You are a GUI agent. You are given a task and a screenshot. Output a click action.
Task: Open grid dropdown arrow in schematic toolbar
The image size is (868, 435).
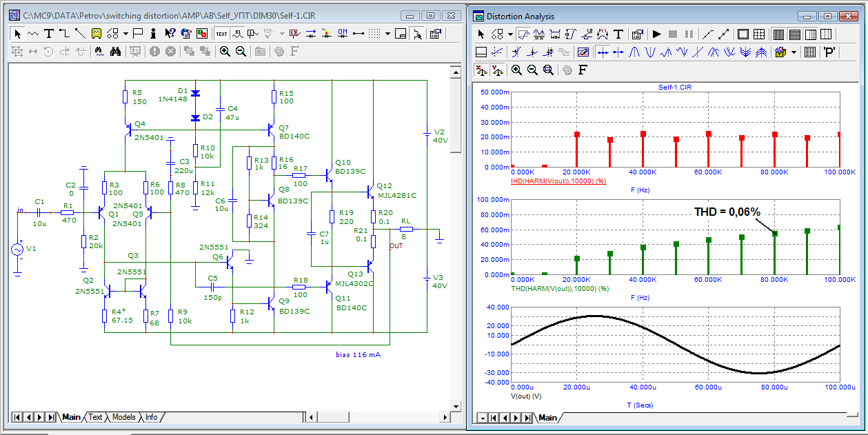click(387, 33)
